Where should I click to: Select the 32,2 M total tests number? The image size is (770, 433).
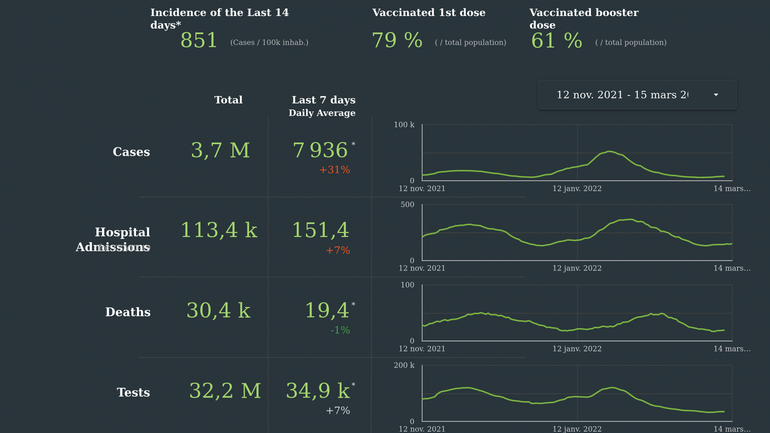click(224, 391)
